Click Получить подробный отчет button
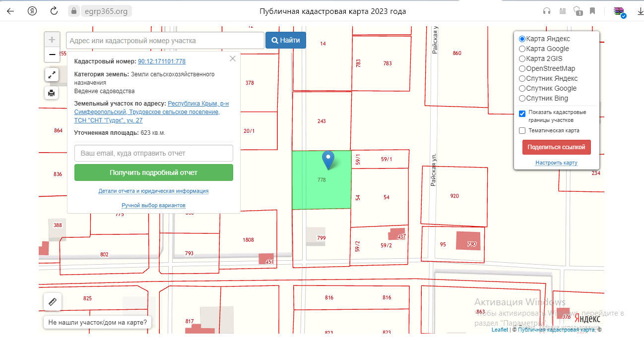The height and width of the screenshot is (340, 644). tap(154, 172)
